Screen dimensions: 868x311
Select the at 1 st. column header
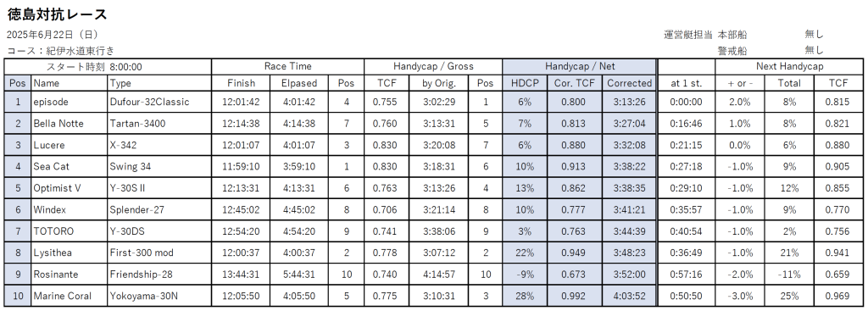click(686, 83)
